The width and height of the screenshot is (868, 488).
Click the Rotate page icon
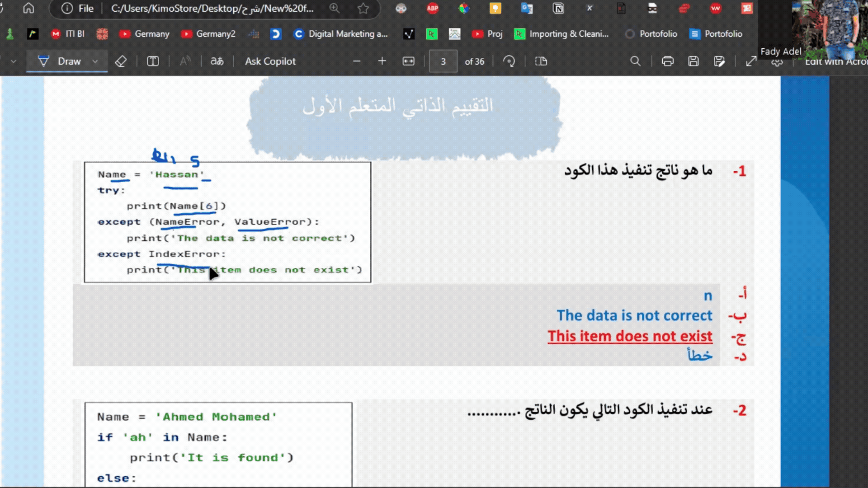(509, 61)
